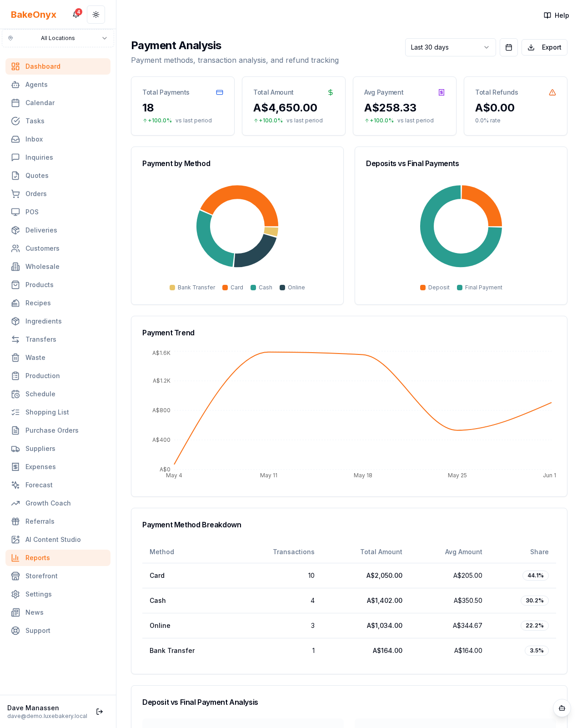The image size is (582, 728).
Task: Click the Dashboard sidebar icon
Action: pos(15,66)
